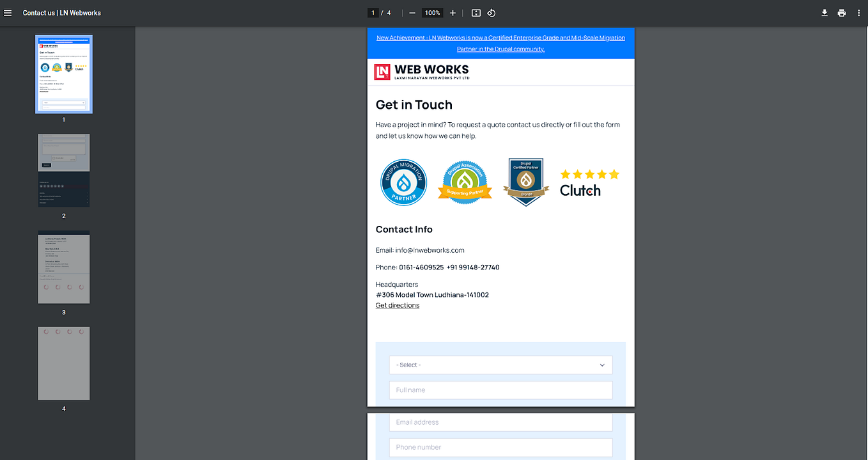This screenshot has width=868, height=460.
Task: Click the Clutch five-star rating logo
Action: [x=589, y=182]
